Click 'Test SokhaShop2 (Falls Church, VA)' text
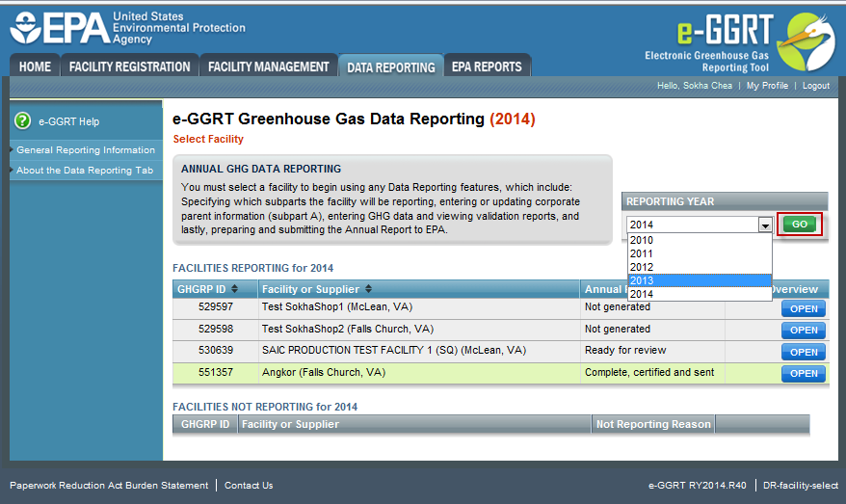The width and height of the screenshot is (846, 504). (348, 329)
